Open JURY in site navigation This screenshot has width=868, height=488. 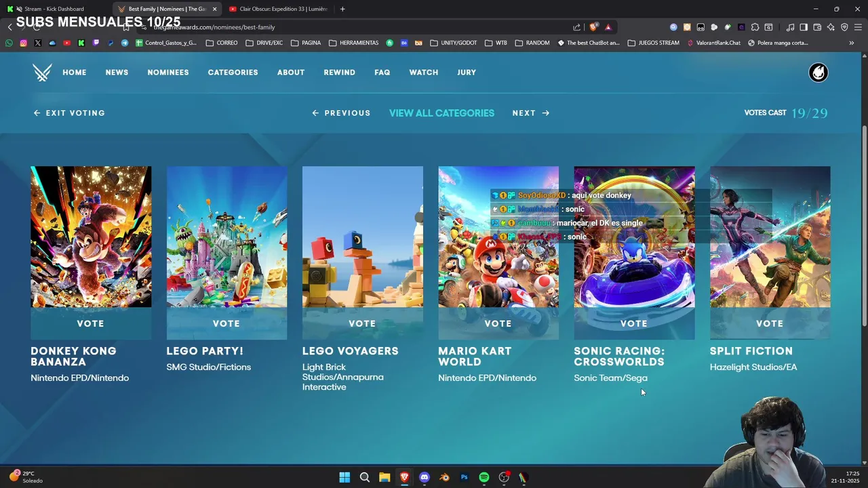tap(467, 73)
